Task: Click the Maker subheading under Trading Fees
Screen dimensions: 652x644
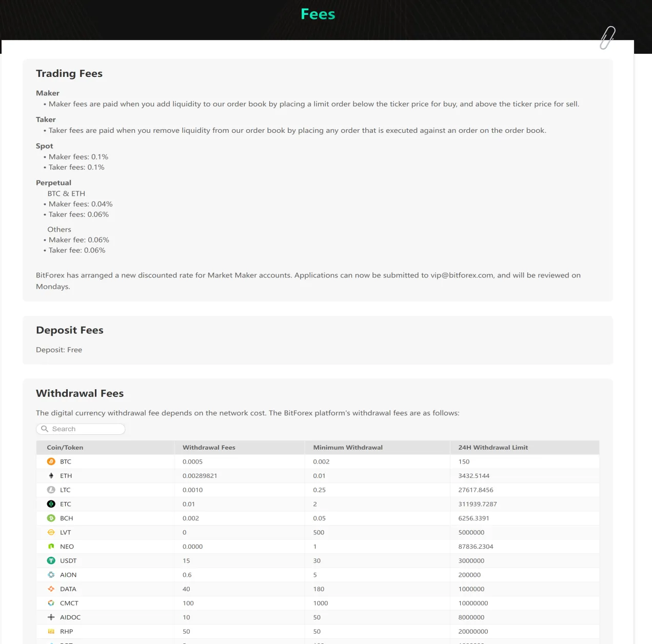Action: (x=48, y=93)
